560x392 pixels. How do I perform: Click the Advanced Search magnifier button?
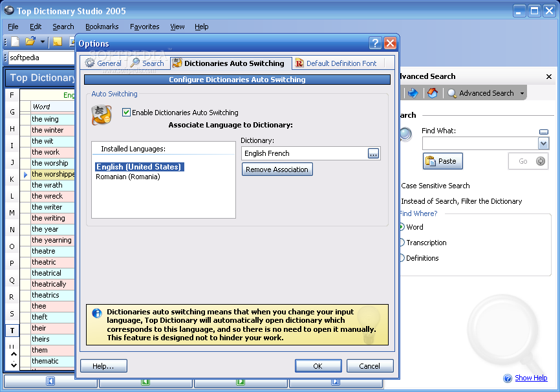pos(480,93)
